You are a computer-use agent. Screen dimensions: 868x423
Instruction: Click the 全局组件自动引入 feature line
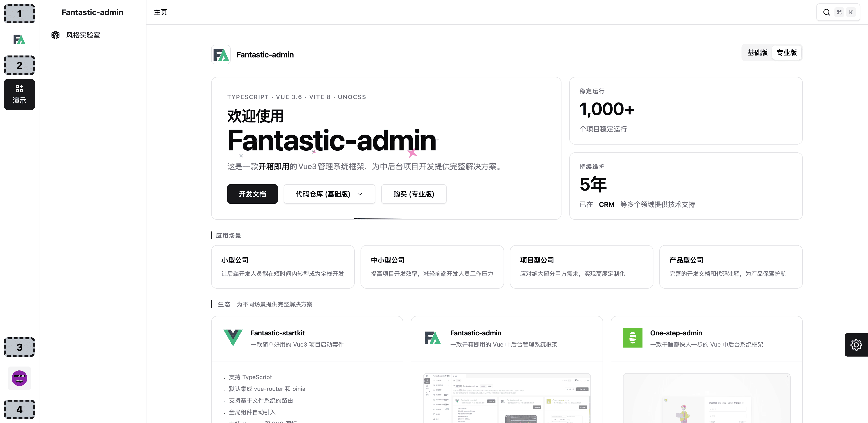pyautogui.click(x=252, y=412)
